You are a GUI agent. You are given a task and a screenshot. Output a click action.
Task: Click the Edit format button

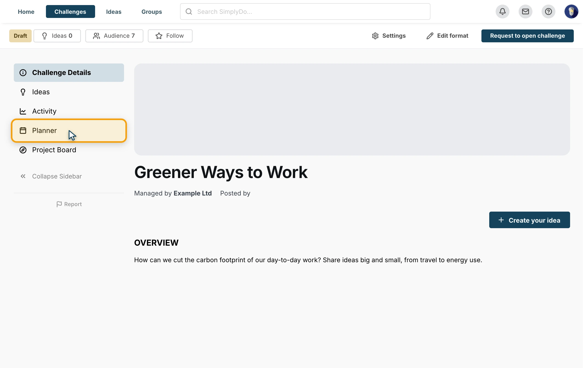point(447,36)
